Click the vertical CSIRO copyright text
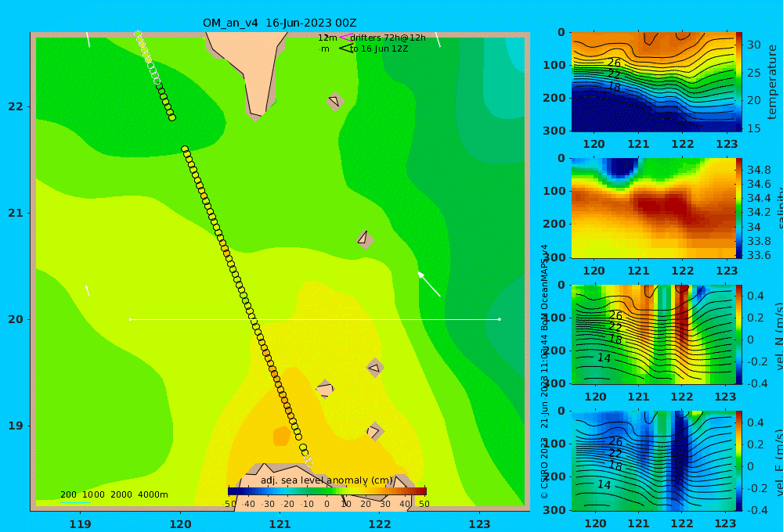The height and width of the screenshot is (532, 783). (544, 372)
